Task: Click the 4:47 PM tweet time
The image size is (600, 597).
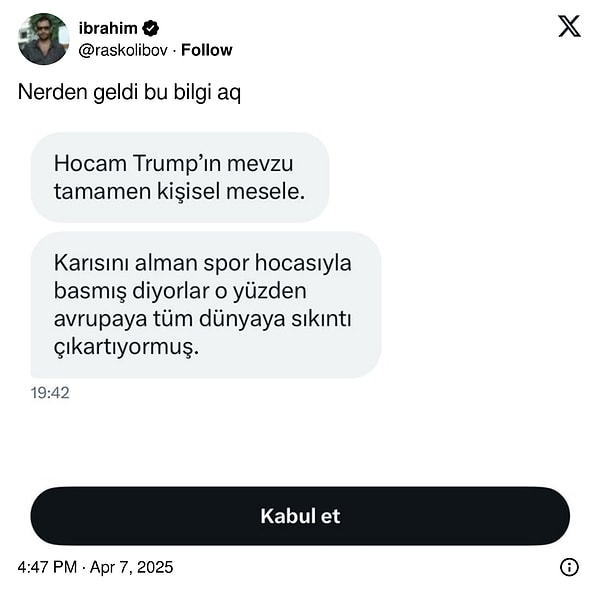Action: 47,567
